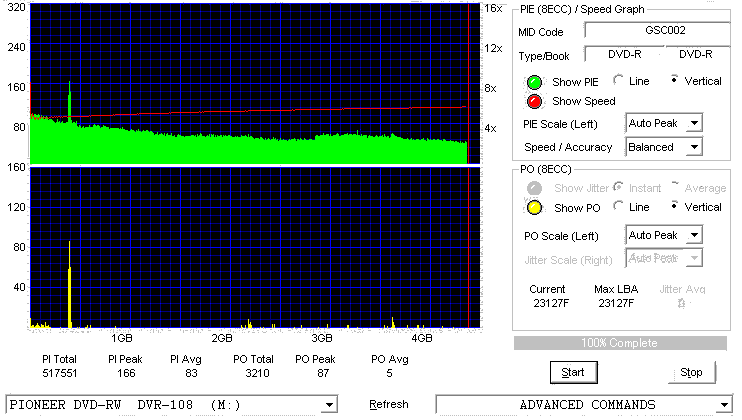This screenshot has width=742, height=420.
Task: Click the 100% Complete progress bar
Action: click(x=620, y=343)
